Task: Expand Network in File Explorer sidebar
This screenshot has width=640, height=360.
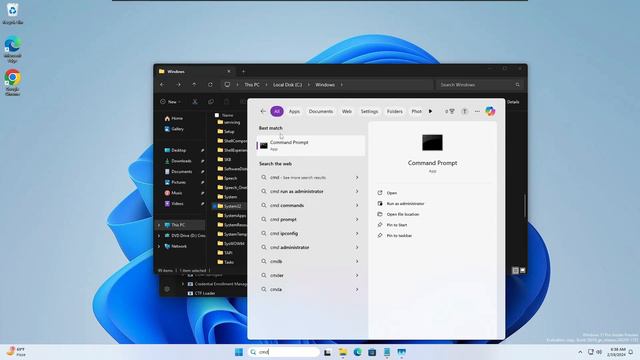Action: coord(159,246)
